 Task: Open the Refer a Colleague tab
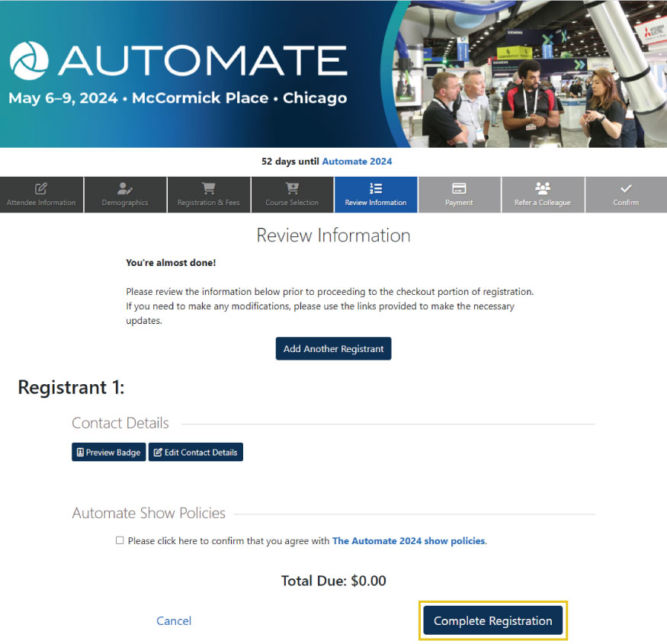tap(543, 195)
